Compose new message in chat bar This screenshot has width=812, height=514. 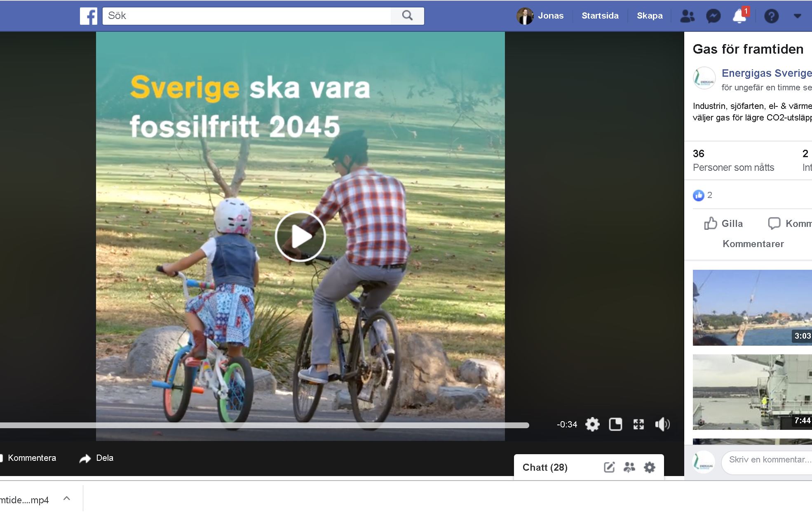(x=609, y=467)
